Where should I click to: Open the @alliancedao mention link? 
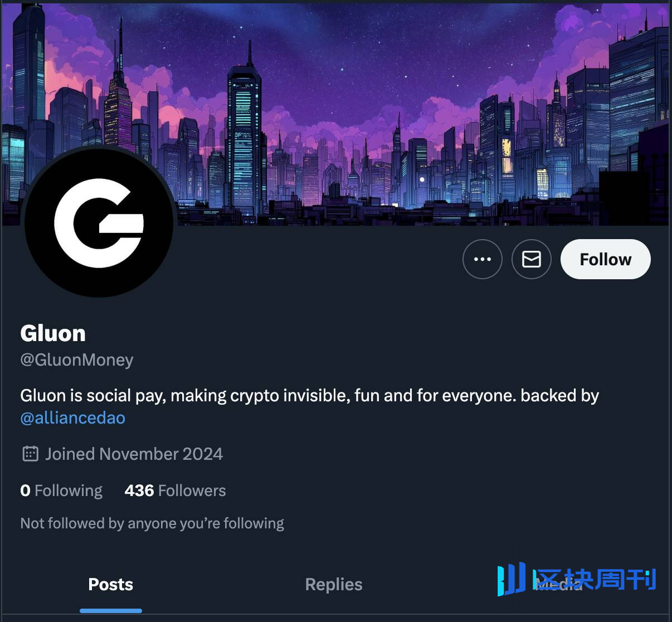pyautogui.click(x=73, y=417)
